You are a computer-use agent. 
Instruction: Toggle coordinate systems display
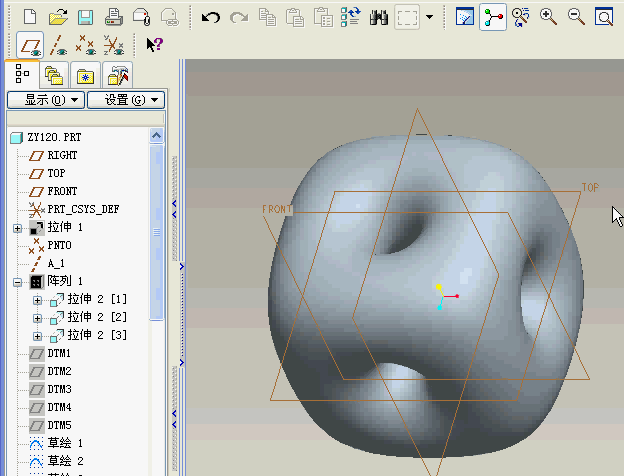[114, 44]
